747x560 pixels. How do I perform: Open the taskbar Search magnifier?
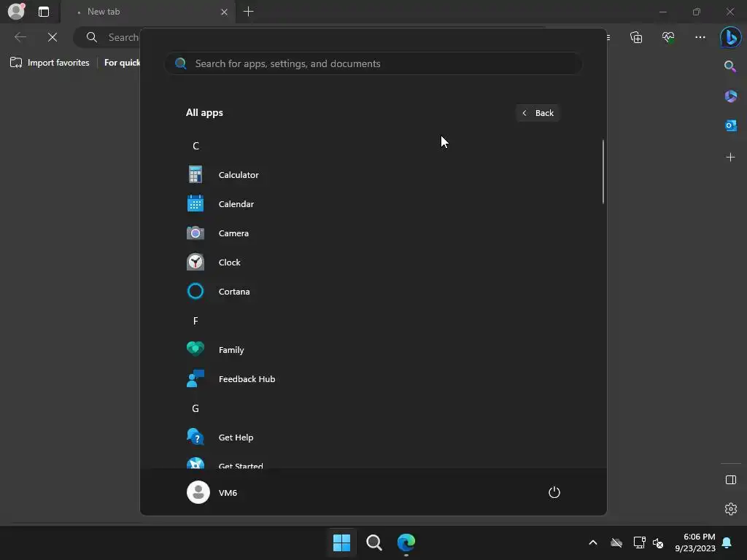click(x=374, y=542)
